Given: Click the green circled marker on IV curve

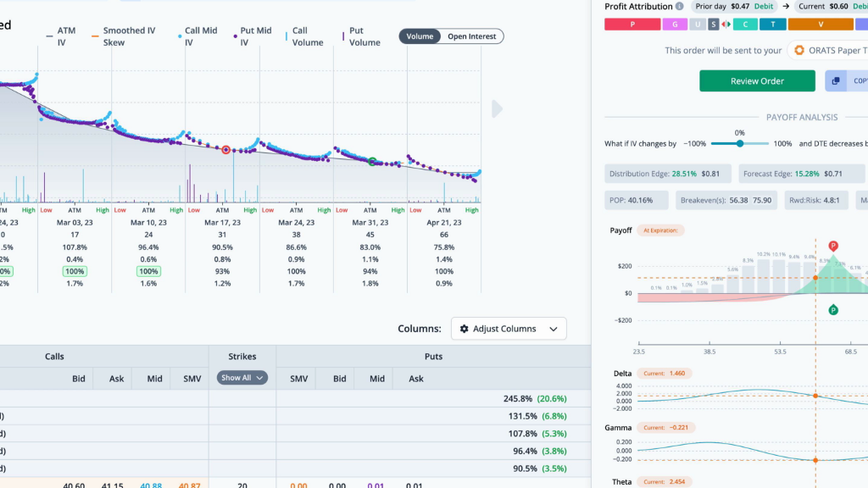Looking at the screenshot, I should click(372, 161).
